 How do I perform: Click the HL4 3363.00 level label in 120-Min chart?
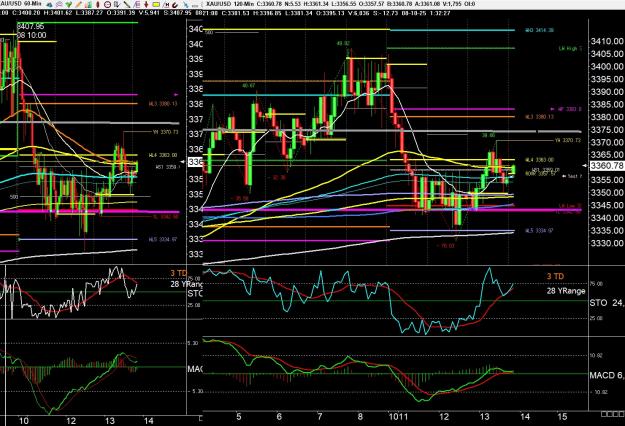coord(539,160)
